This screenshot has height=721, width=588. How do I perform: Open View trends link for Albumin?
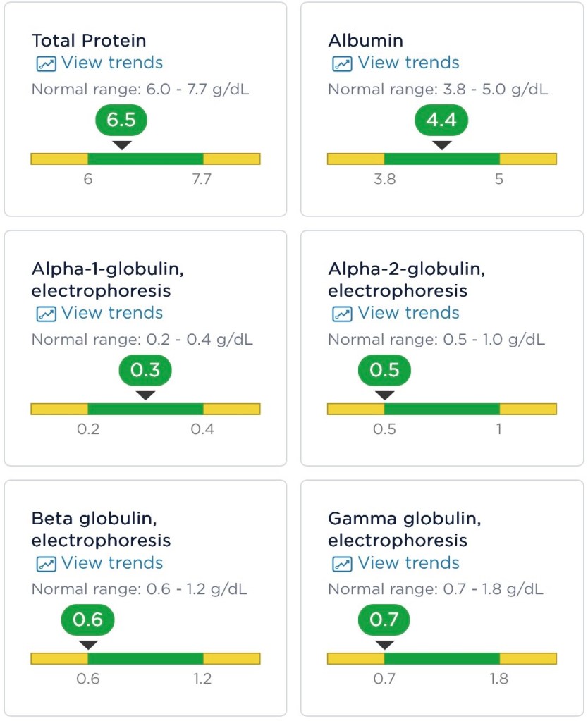408,63
